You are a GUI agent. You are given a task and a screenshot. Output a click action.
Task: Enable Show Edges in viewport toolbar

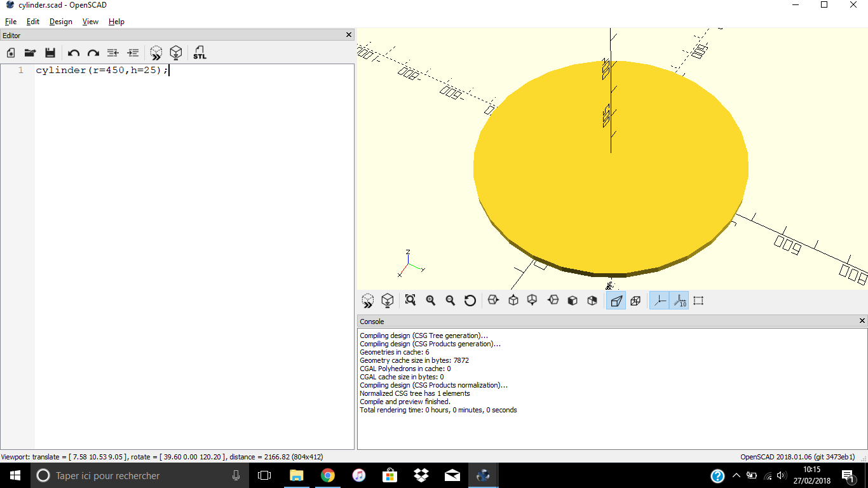coord(698,301)
